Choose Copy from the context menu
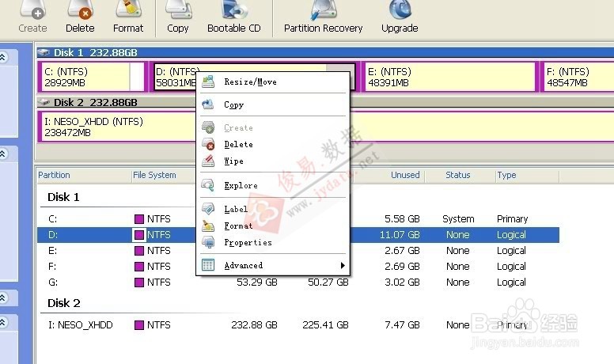This screenshot has height=364, width=614. click(273, 104)
